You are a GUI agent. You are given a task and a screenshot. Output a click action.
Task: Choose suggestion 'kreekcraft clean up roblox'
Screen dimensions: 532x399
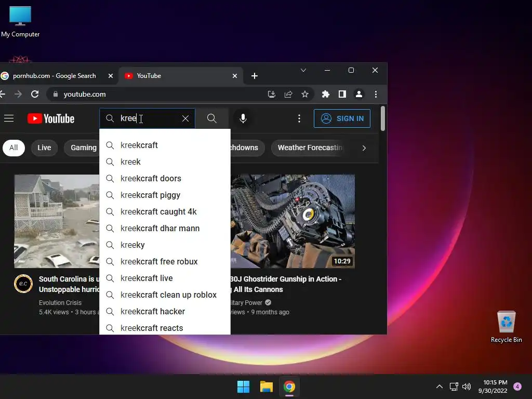[x=165, y=295]
